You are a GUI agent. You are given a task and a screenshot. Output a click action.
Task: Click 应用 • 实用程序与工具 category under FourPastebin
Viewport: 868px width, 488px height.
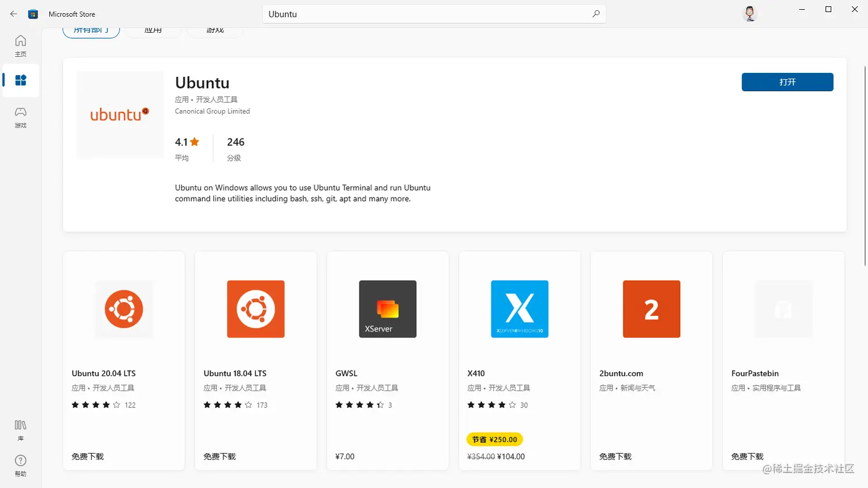pos(766,388)
